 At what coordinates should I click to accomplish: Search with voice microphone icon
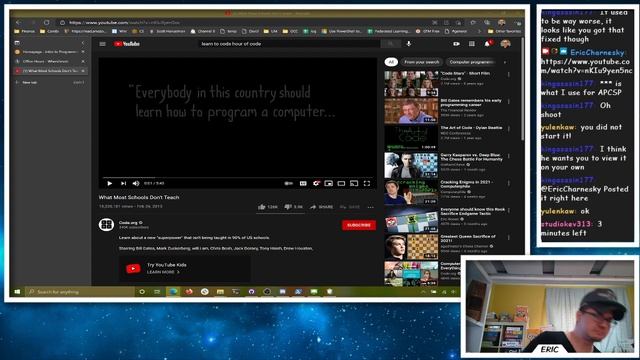click(x=409, y=44)
